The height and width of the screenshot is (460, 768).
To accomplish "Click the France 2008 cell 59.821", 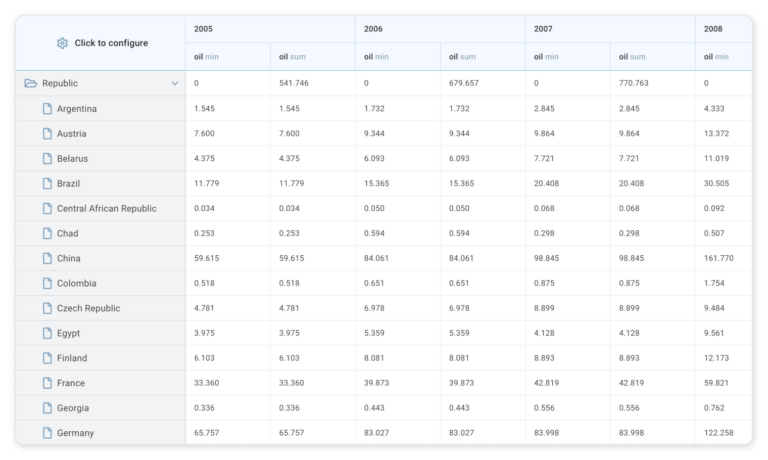I will (x=724, y=383).
